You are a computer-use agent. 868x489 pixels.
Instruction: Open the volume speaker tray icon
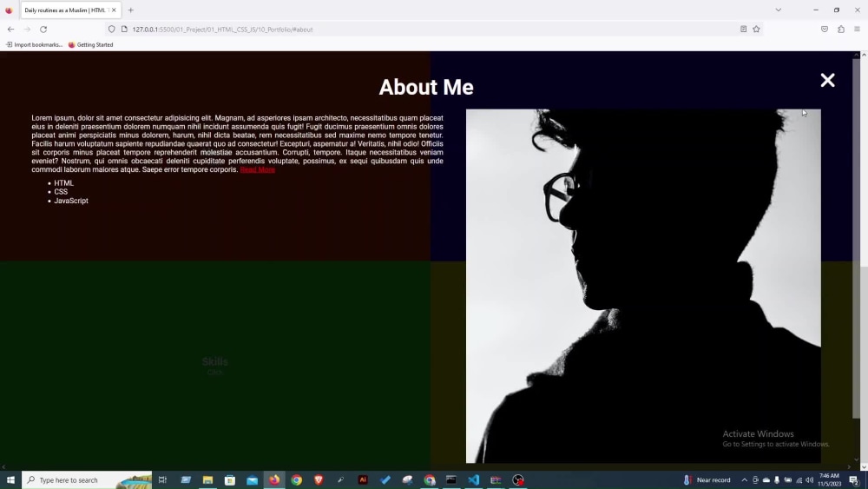(809, 479)
